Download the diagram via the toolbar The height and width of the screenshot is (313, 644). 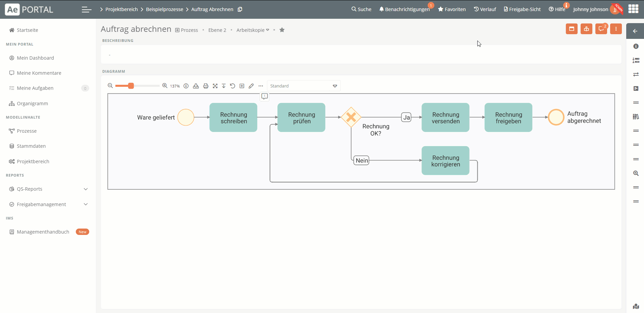click(x=196, y=86)
